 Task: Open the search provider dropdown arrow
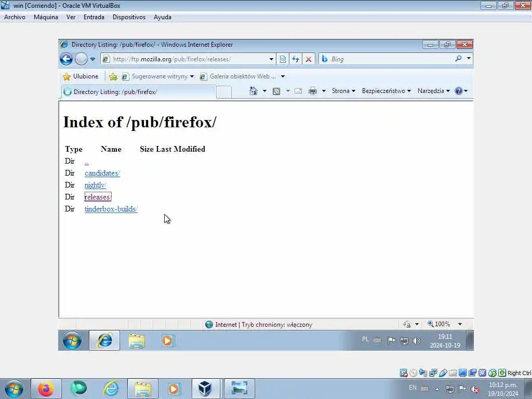469,58
